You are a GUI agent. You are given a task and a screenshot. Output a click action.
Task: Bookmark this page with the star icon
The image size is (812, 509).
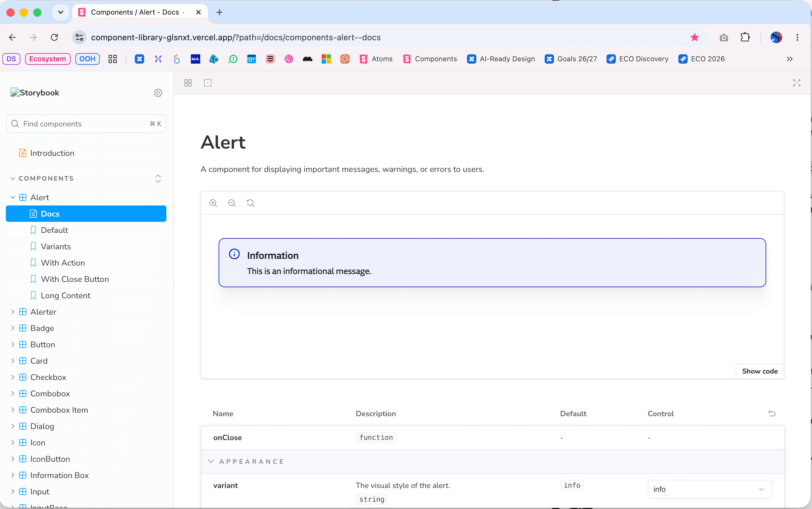(x=694, y=37)
